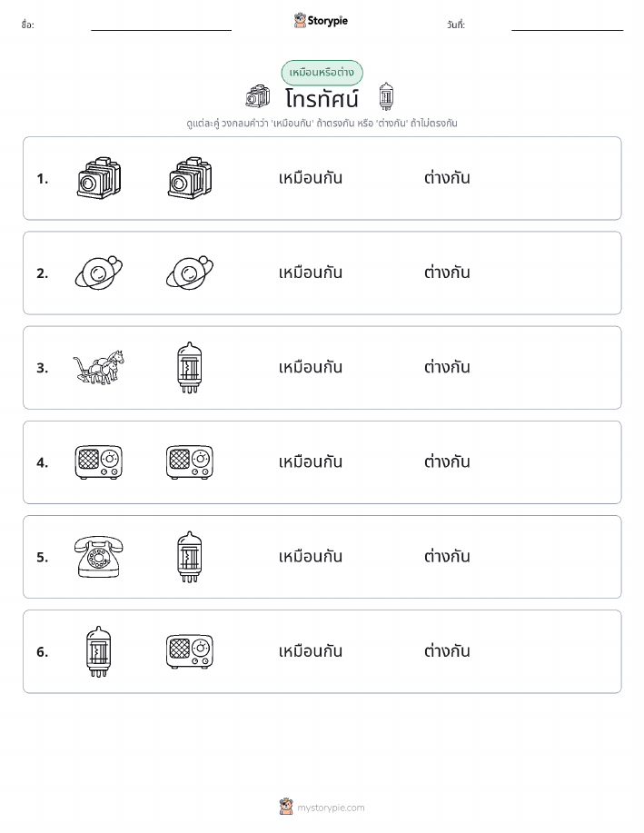Click the vacuum tube icon in row 3
The height and width of the screenshot is (833, 644).
(190, 367)
